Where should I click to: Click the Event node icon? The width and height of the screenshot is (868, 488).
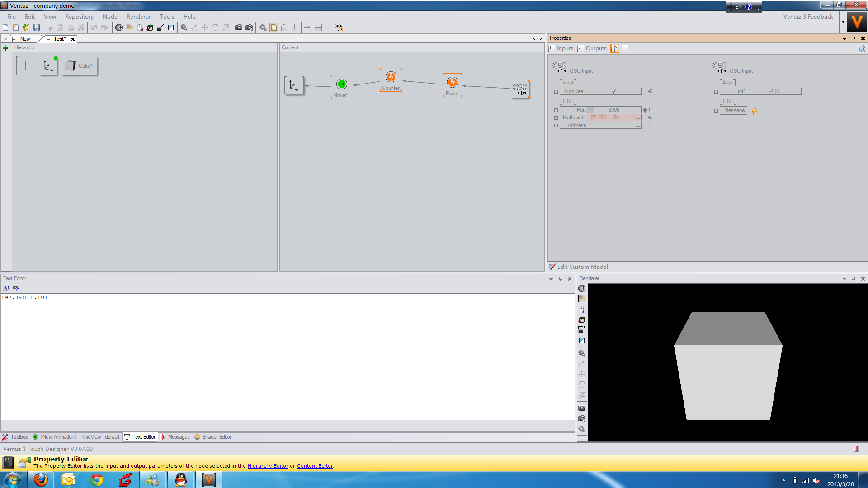point(452,82)
